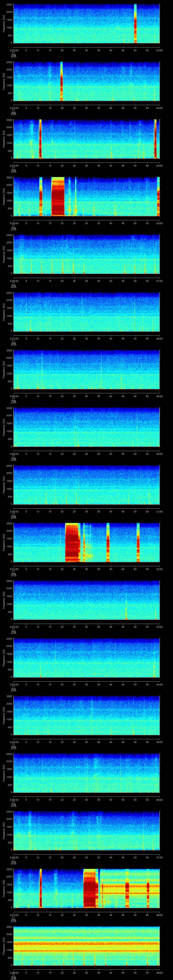Click the 3:33:00 start time label
Screen dimensions: 173x980
click(x=14, y=685)
